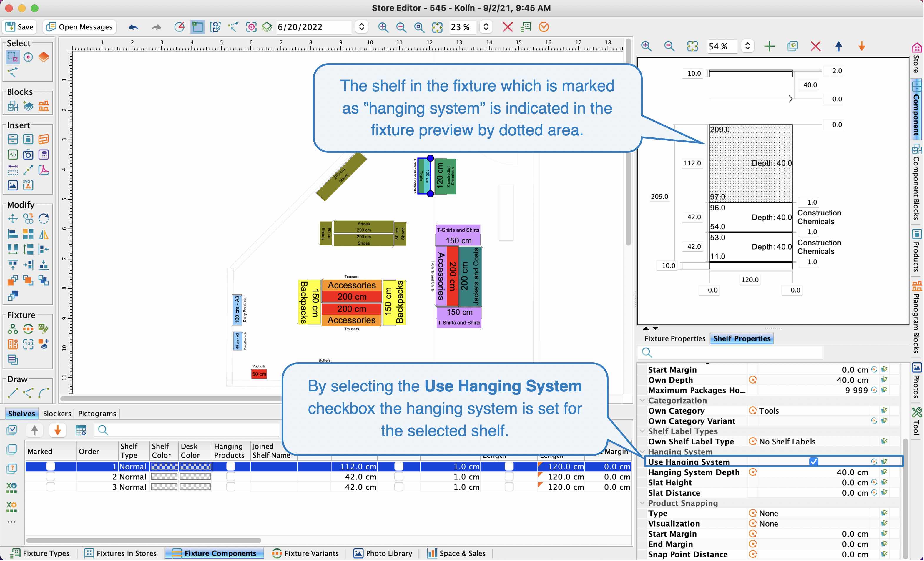Toggle the Use Hanging System checkbox
The height and width of the screenshot is (561, 924).
(x=813, y=462)
